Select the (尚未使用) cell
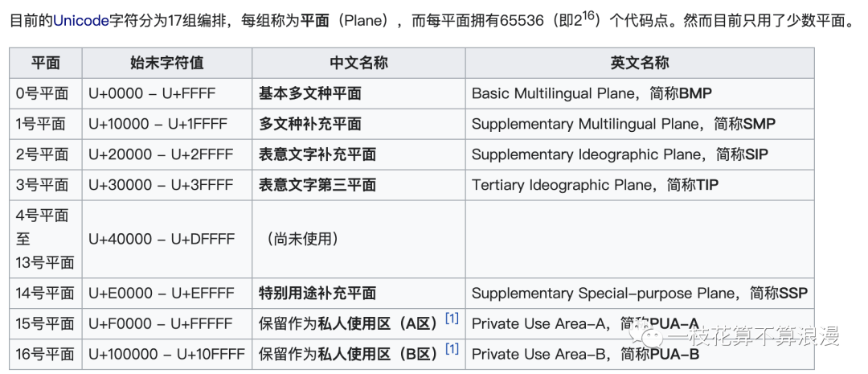The height and width of the screenshot is (374, 868). tap(358, 240)
